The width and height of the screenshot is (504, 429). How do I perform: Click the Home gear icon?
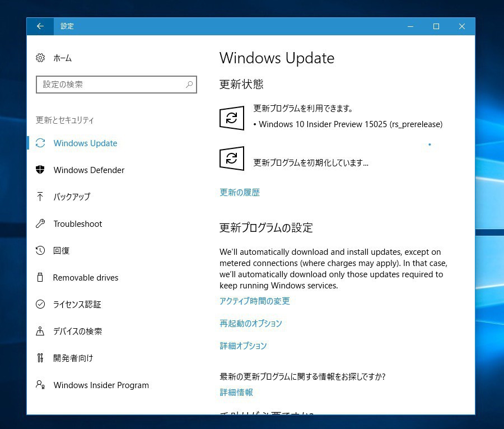[x=40, y=58]
